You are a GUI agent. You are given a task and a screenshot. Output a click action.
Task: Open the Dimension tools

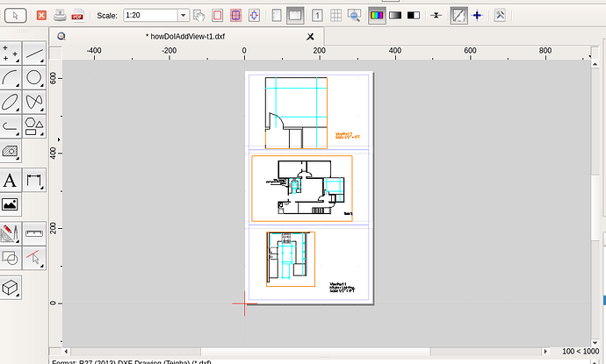[34, 181]
